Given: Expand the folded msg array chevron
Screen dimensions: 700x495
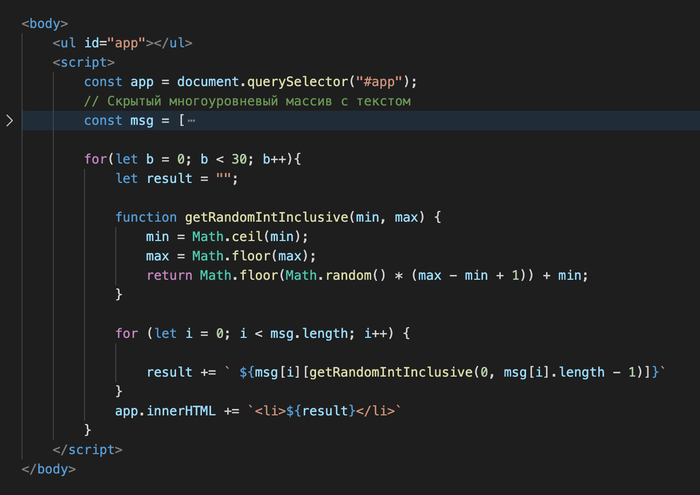Looking at the screenshot, I should pos(10,121).
